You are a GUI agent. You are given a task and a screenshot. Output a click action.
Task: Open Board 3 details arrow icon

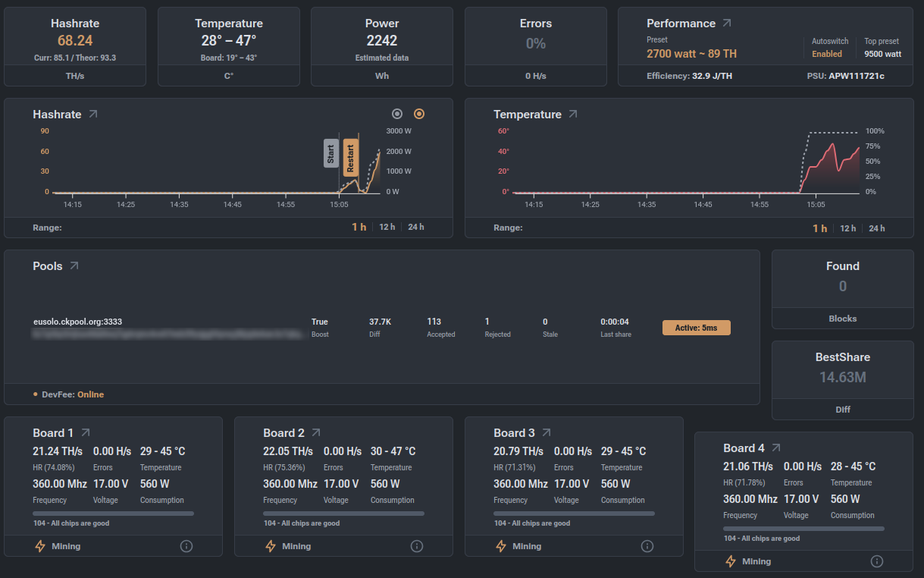click(547, 433)
